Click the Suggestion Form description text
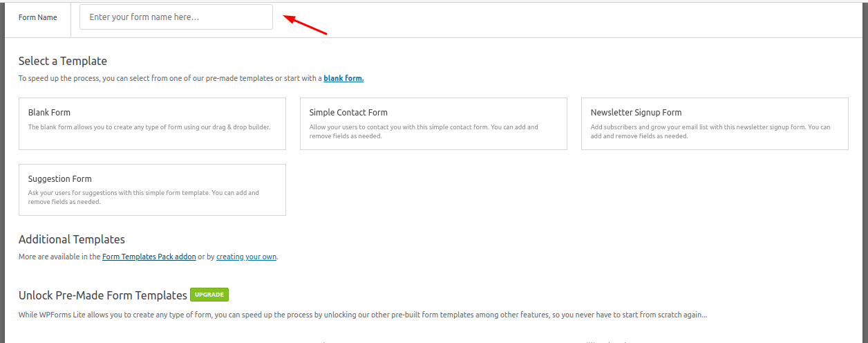868x343 pixels. click(x=143, y=197)
